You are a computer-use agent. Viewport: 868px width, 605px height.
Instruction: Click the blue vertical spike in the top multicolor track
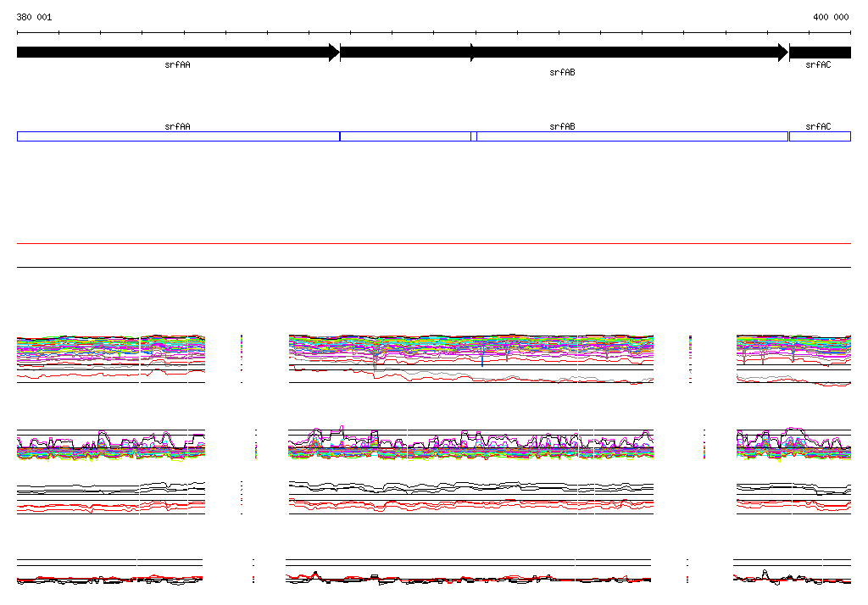pyautogui.click(x=482, y=358)
